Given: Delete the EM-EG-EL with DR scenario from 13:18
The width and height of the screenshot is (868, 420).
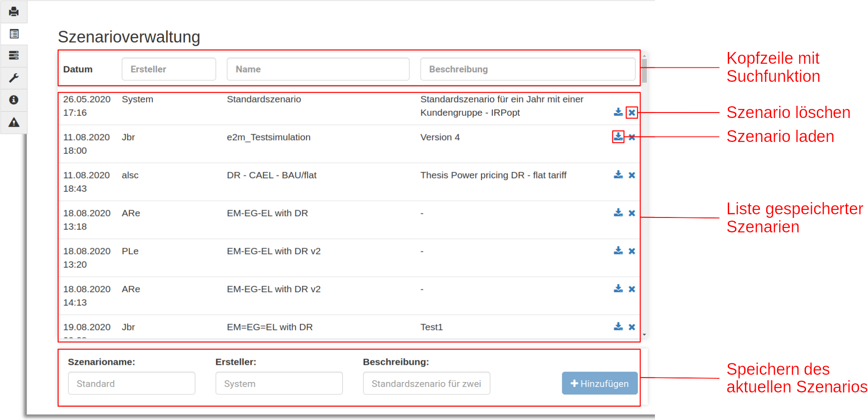Looking at the screenshot, I should tap(632, 213).
